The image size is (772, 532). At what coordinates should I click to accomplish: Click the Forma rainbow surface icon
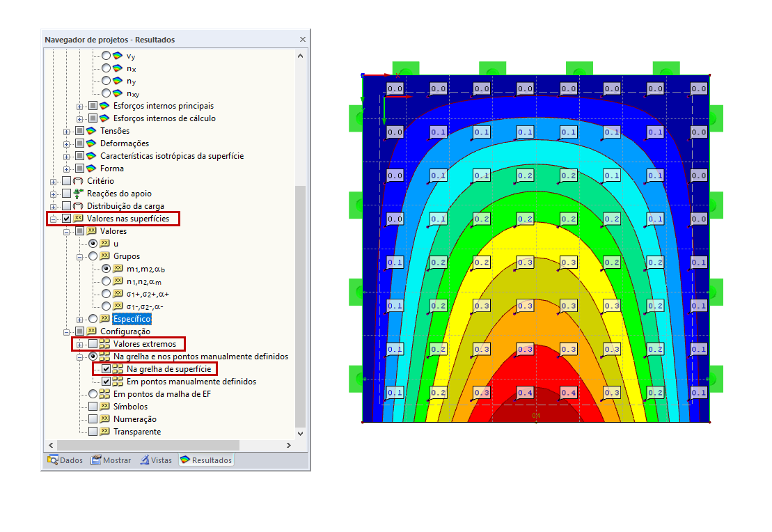[x=91, y=169]
